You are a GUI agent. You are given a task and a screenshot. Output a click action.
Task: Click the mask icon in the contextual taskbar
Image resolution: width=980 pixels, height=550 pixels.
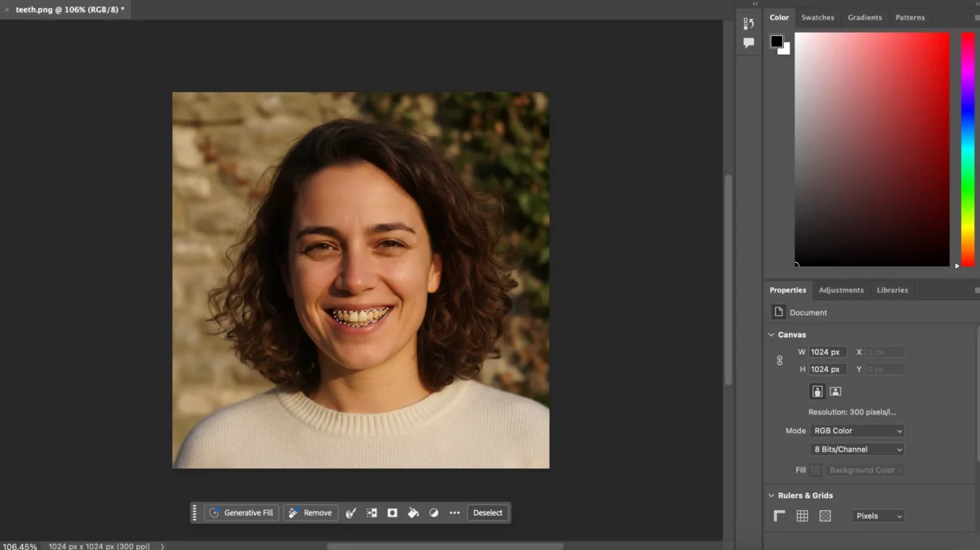392,512
